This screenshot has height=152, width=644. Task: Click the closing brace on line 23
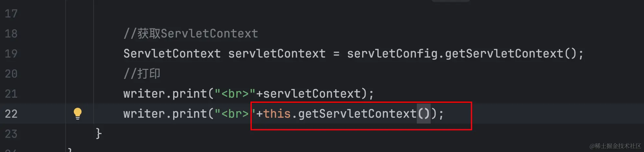click(99, 134)
